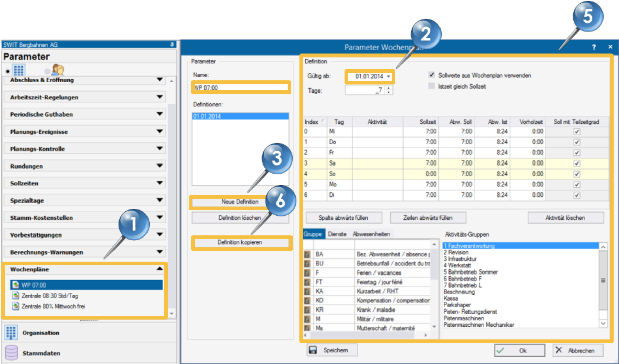Open Organisation via its building grid icon
The width and height of the screenshot is (619, 364).
pyautogui.click(x=11, y=332)
